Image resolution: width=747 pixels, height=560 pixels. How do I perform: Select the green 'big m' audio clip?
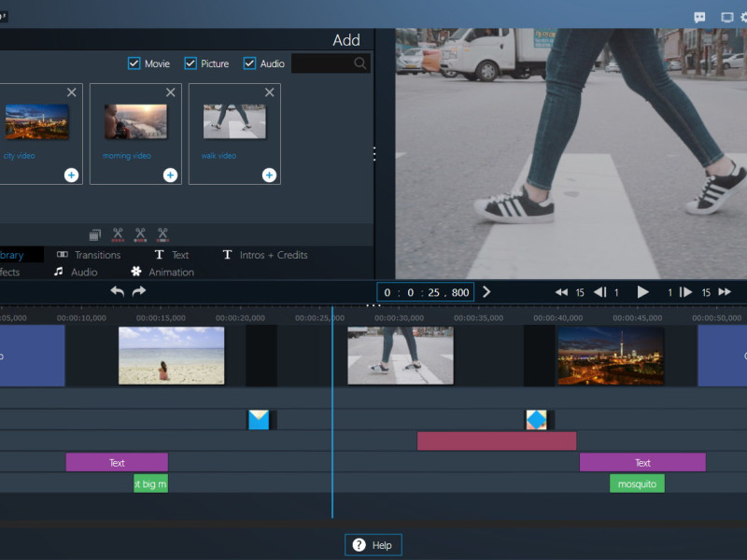pyautogui.click(x=150, y=483)
